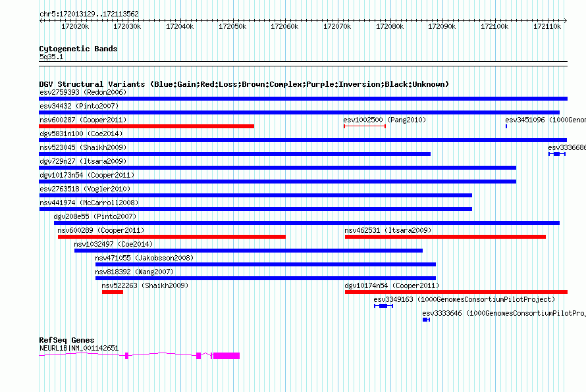Open the DGV Structural Variants track title
The width and height of the screenshot is (586, 392).
244,84
